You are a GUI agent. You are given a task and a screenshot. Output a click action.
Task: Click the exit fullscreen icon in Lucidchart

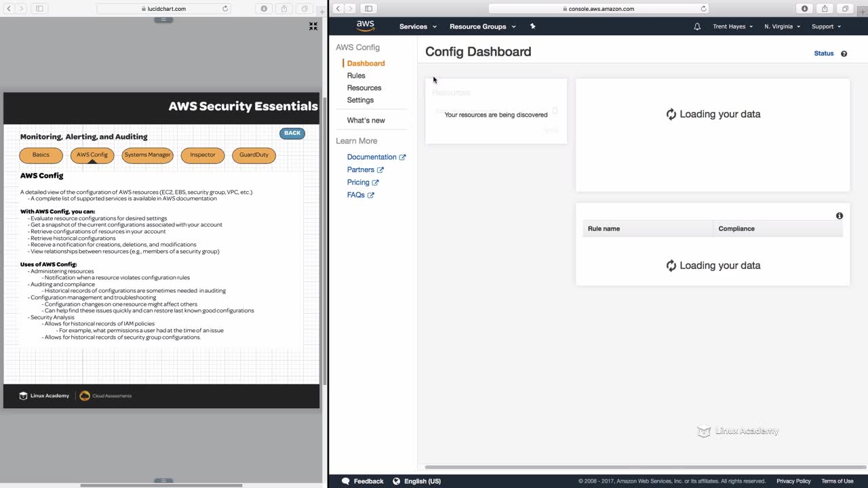[x=313, y=26]
